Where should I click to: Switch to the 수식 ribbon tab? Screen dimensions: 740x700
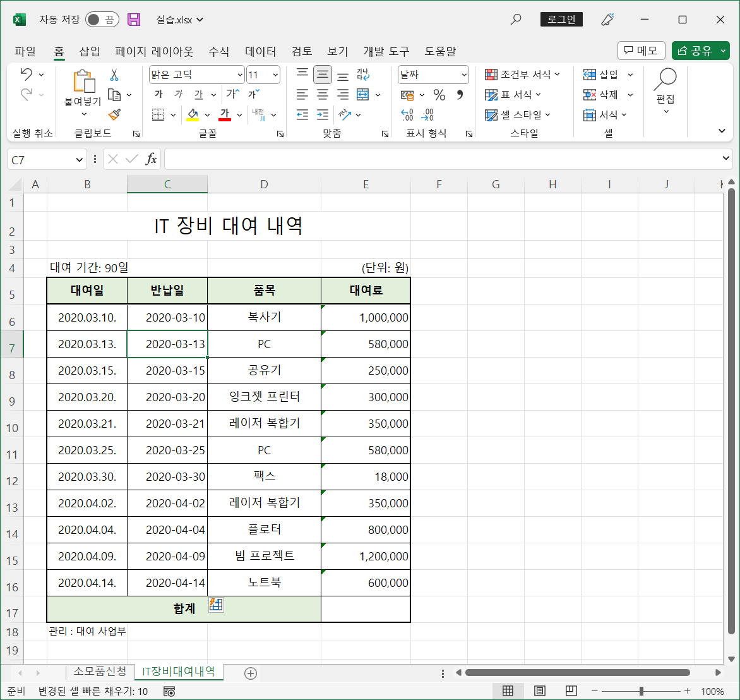pyautogui.click(x=219, y=51)
